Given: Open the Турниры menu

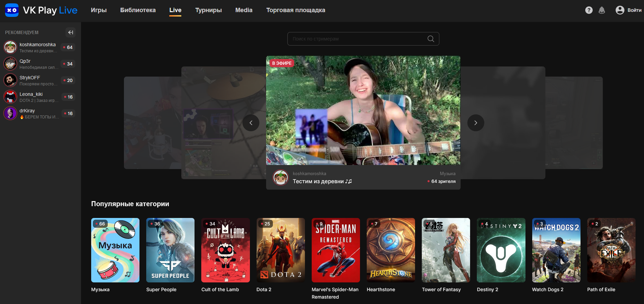Looking at the screenshot, I should click(208, 10).
